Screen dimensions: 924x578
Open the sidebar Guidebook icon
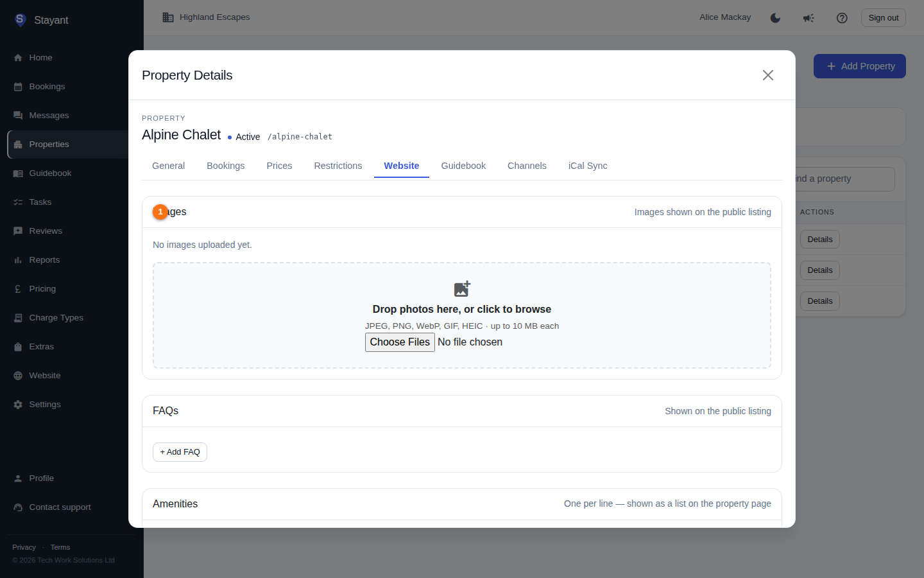click(18, 173)
